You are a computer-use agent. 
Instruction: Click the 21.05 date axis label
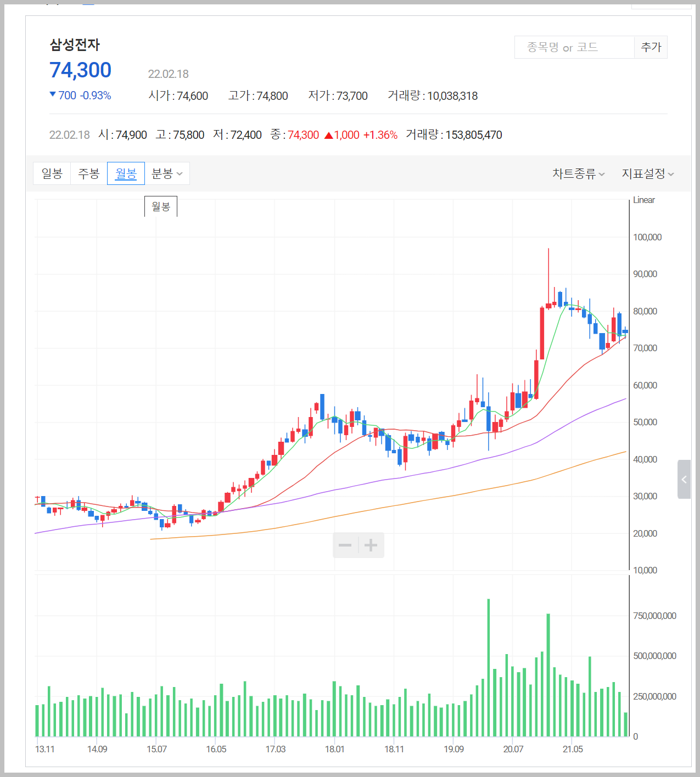pos(573,749)
